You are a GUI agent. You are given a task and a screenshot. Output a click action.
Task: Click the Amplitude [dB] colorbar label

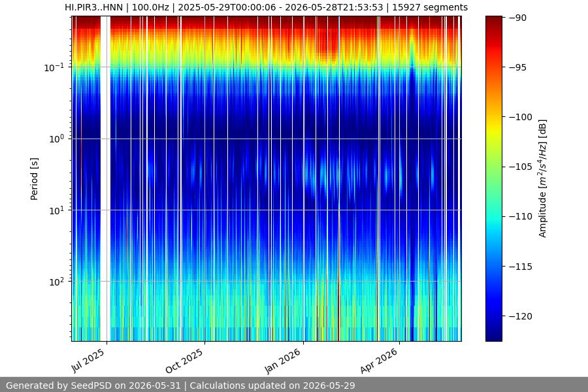[x=543, y=178]
